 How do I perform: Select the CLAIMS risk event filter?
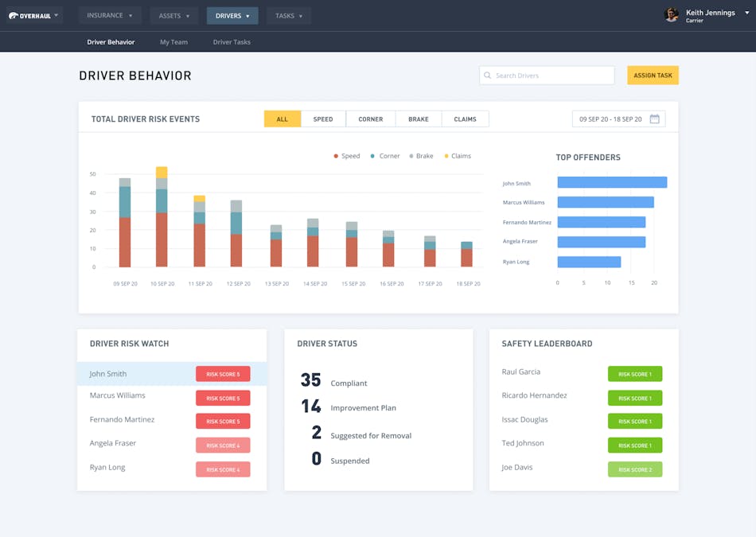coord(465,118)
